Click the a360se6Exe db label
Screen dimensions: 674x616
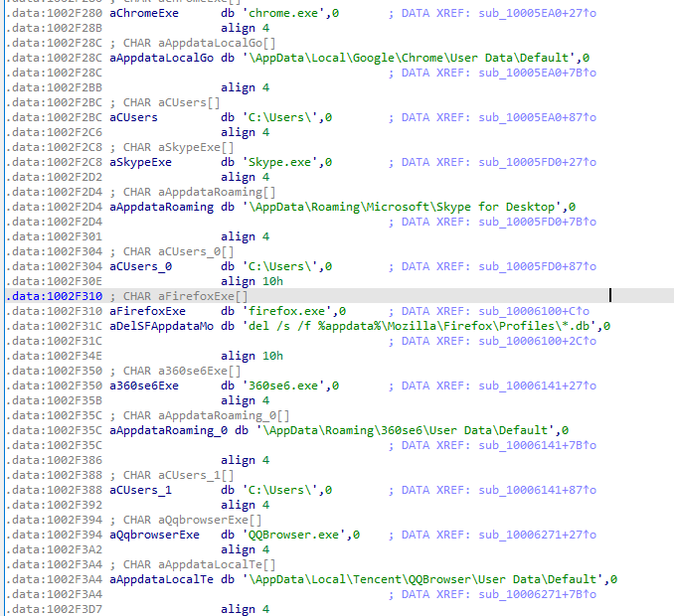144,385
